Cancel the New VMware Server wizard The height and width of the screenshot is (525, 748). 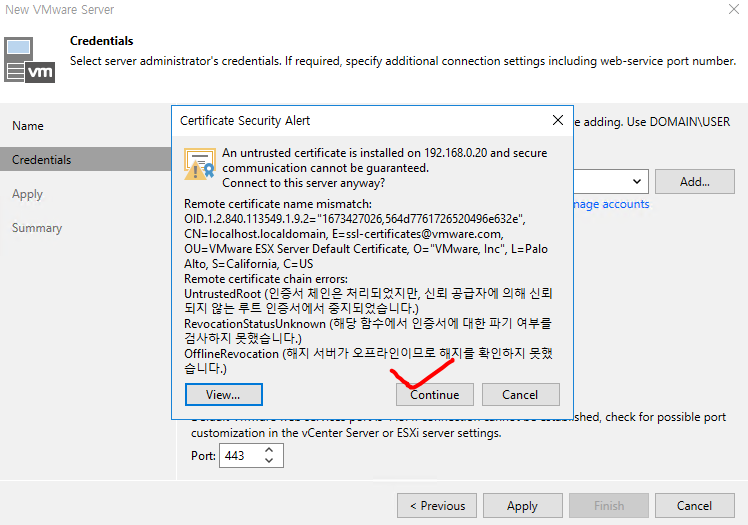[695, 505]
